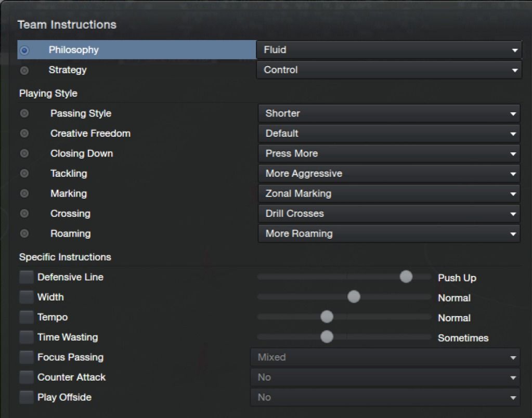Select the Strategy radio button
Image resolution: width=532 pixels, height=418 pixels.
(x=24, y=70)
